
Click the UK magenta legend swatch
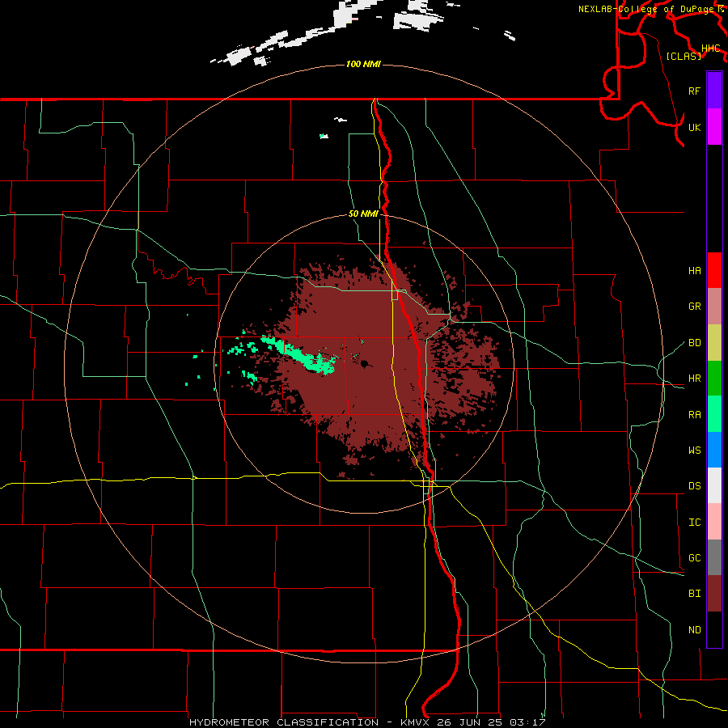click(714, 127)
